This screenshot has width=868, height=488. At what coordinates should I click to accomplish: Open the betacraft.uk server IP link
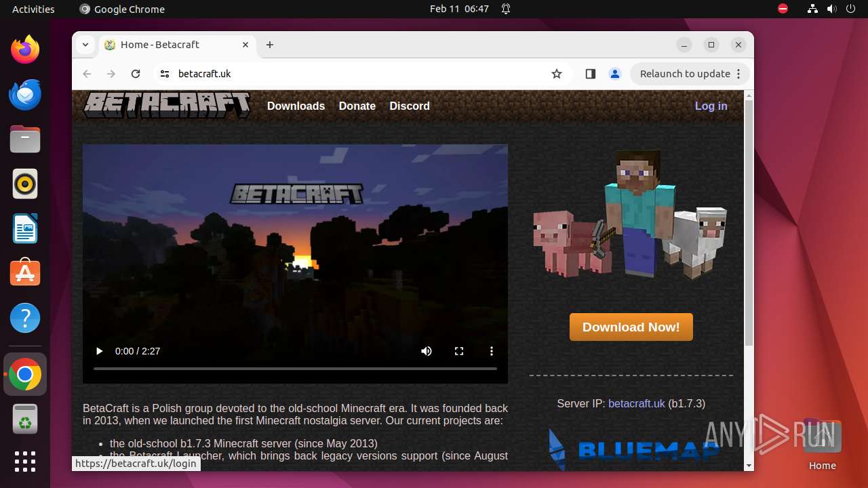tap(637, 403)
